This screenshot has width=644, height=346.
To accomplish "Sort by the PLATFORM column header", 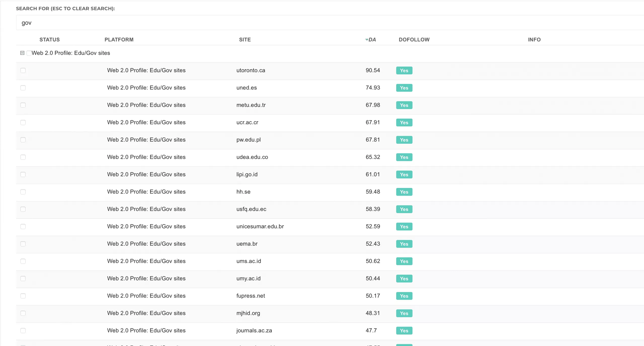I will point(119,40).
